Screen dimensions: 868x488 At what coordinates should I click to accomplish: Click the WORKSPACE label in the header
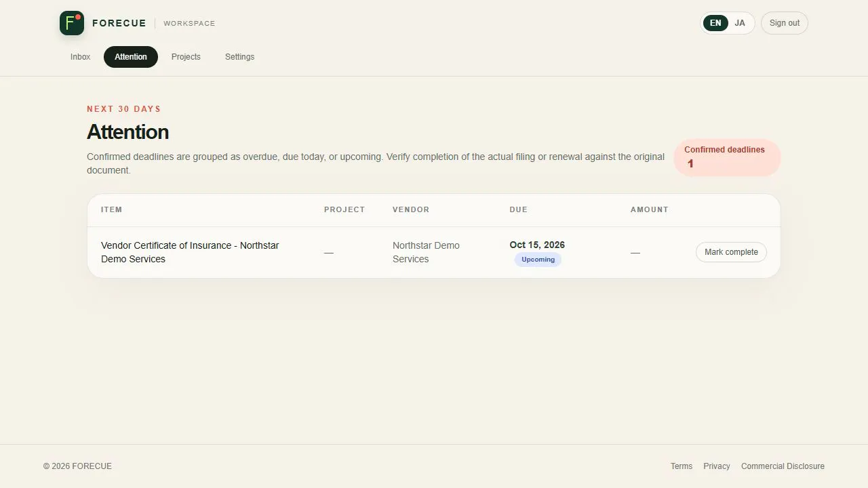click(x=189, y=23)
